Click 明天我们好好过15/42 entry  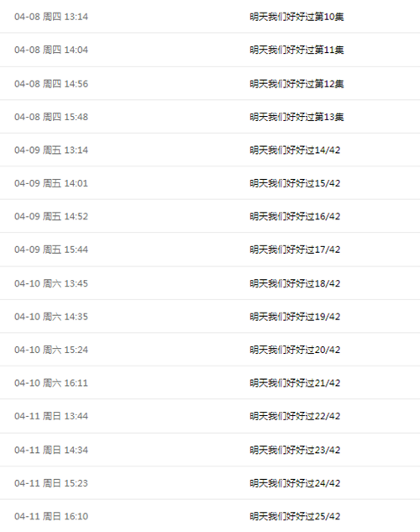coord(295,183)
